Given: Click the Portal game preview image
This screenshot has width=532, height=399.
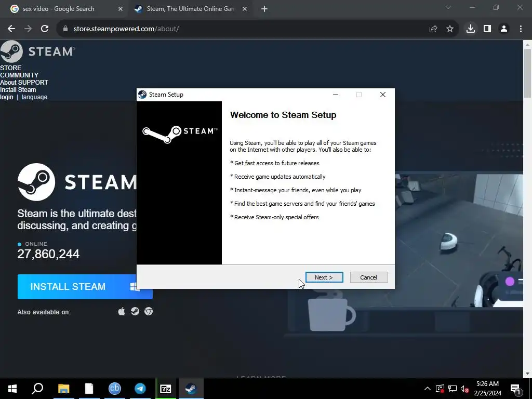Looking at the screenshot, I should coord(459,240).
